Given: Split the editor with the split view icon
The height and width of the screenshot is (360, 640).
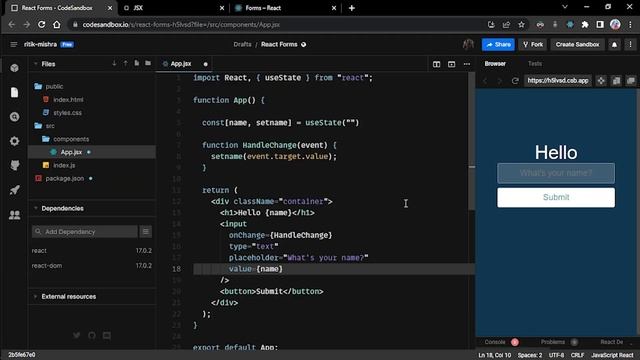Looking at the screenshot, I should [x=436, y=64].
